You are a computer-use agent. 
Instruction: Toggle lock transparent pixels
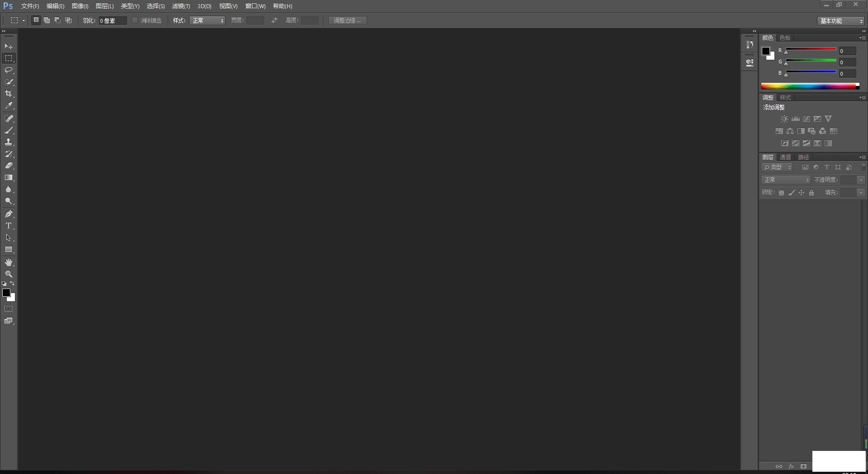click(x=781, y=193)
